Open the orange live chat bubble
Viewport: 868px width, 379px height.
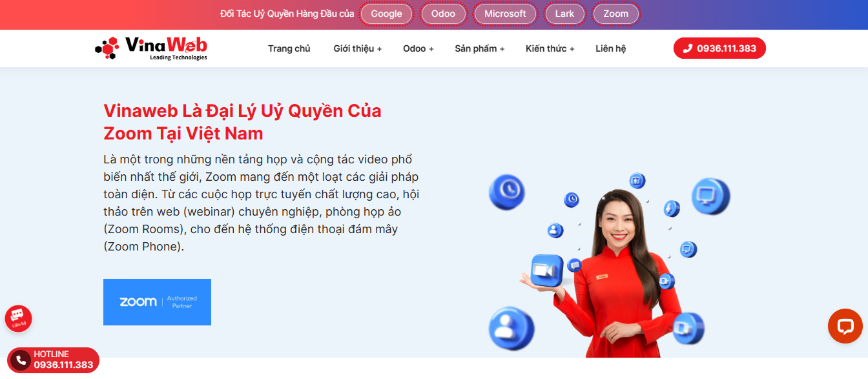(845, 326)
